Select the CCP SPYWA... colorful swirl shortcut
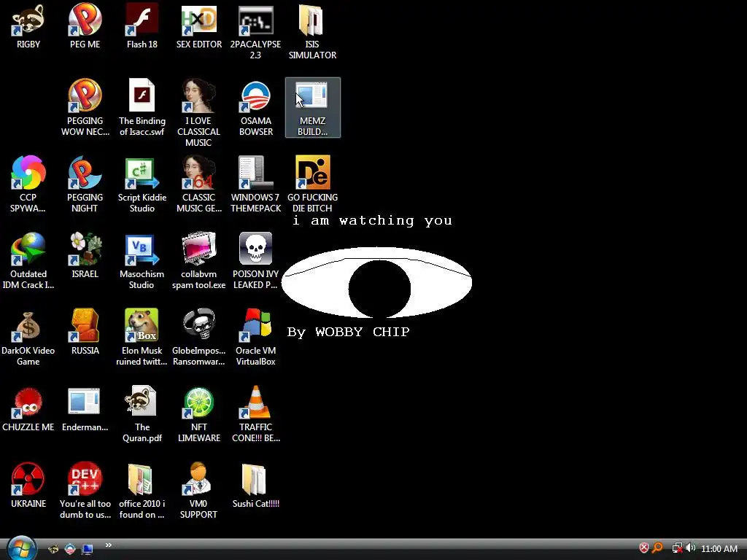 [28, 184]
